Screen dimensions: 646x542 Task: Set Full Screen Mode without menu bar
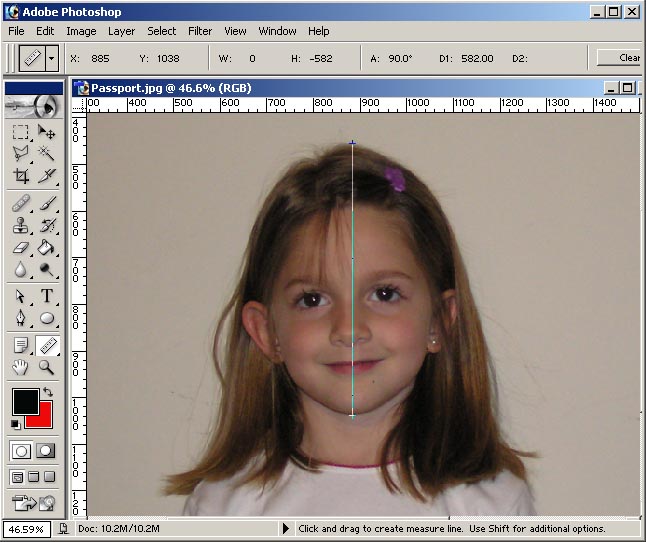point(49,477)
